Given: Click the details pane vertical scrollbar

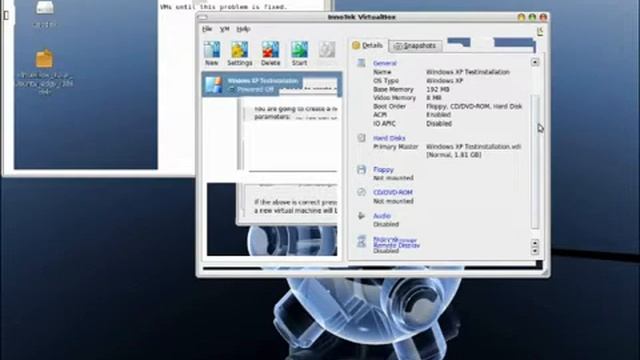Looking at the screenshot, I should (535, 162).
